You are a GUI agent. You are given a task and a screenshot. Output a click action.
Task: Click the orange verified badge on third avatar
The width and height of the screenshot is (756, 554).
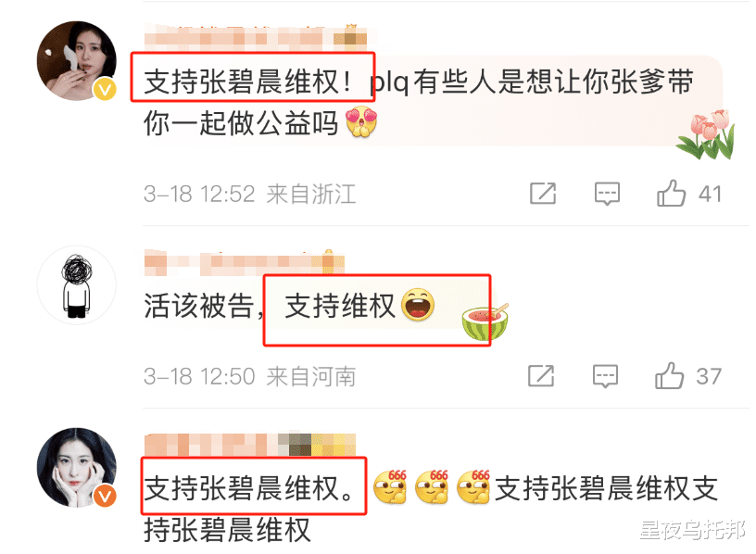tap(105, 496)
